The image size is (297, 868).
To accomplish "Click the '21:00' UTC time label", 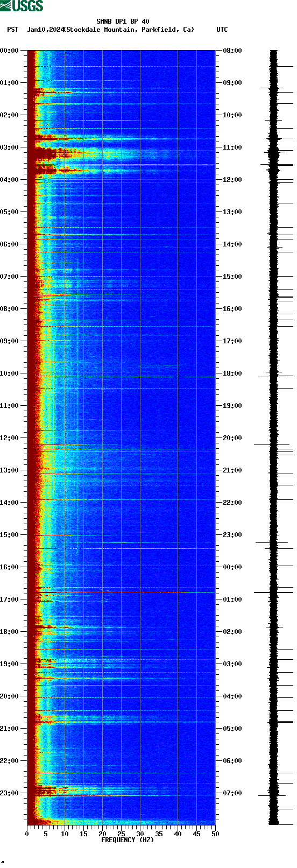I will pyautogui.click(x=232, y=470).
